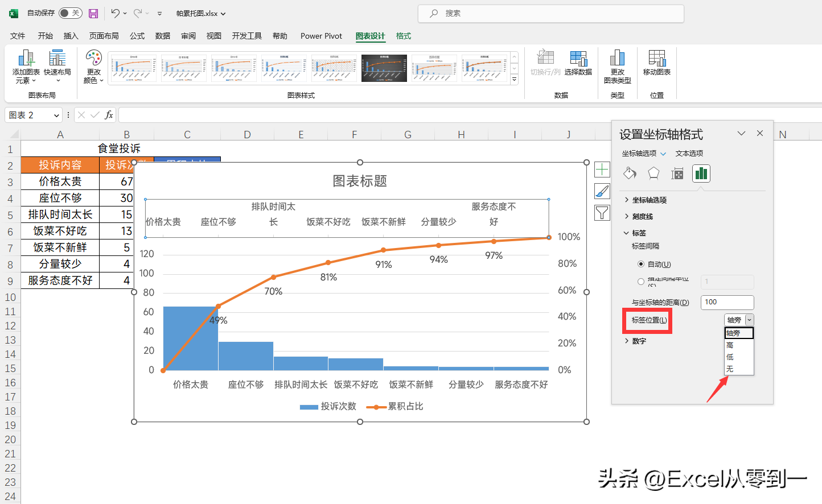This screenshot has width=822, height=504.
Task: Click the 与坐标轴的距离 input field
Action: pos(727,302)
